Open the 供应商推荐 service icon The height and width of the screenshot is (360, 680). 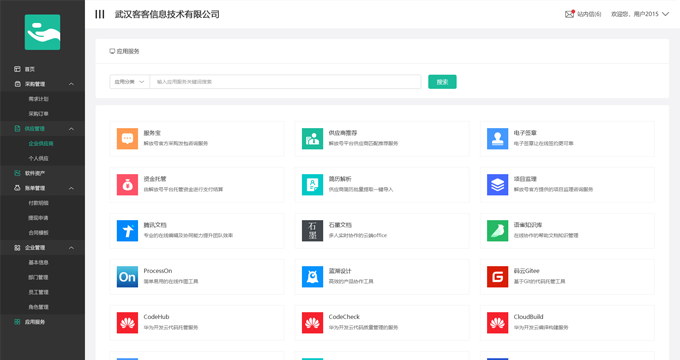tap(312, 139)
